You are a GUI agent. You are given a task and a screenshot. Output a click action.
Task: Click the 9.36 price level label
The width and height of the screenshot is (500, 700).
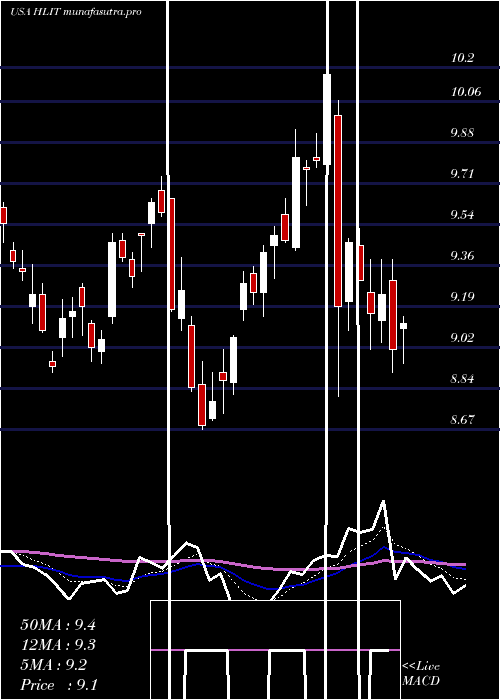click(x=464, y=256)
